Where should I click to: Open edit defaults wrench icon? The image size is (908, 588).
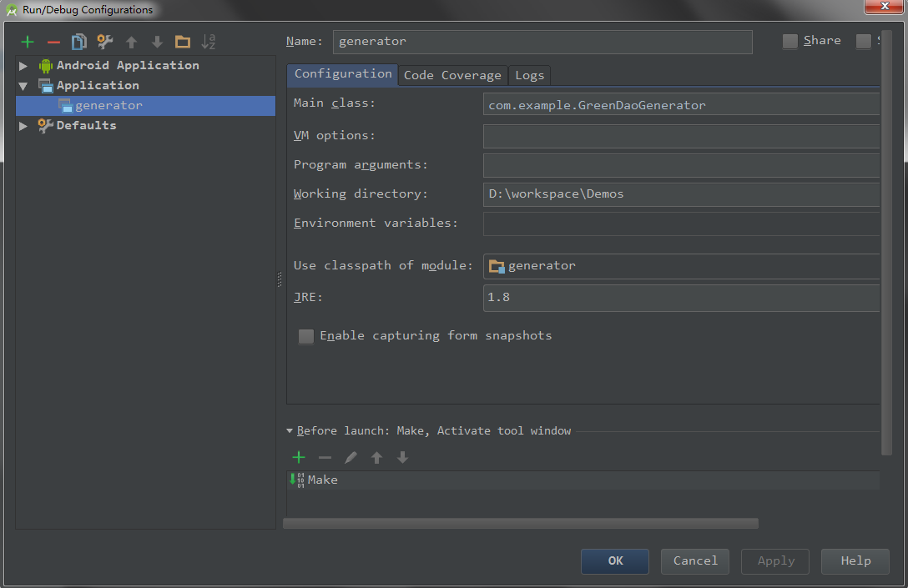pyautogui.click(x=104, y=42)
